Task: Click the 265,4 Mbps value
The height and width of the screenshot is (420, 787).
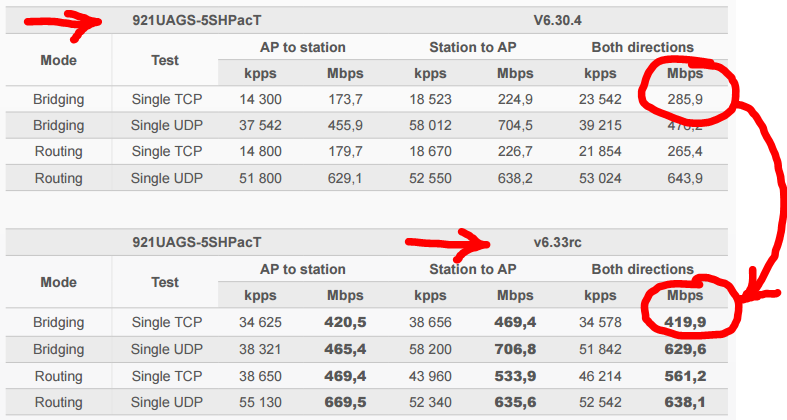Action: tap(685, 152)
